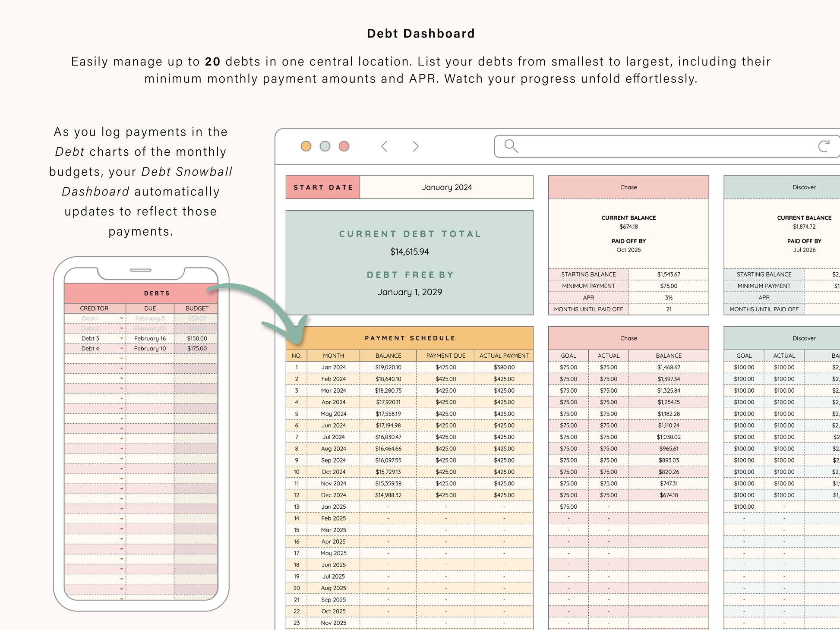The width and height of the screenshot is (840, 630).
Task: Select the budget amount $175.00
Action: pos(197,349)
